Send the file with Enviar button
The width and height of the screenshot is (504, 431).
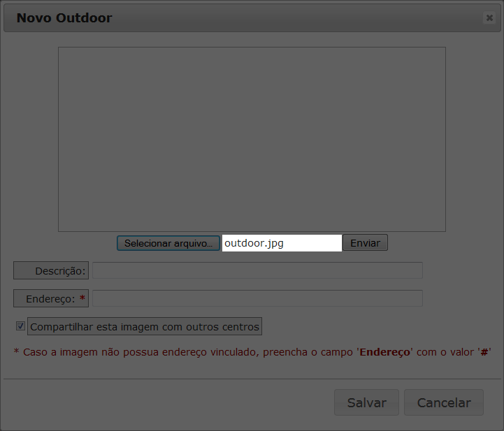click(365, 243)
